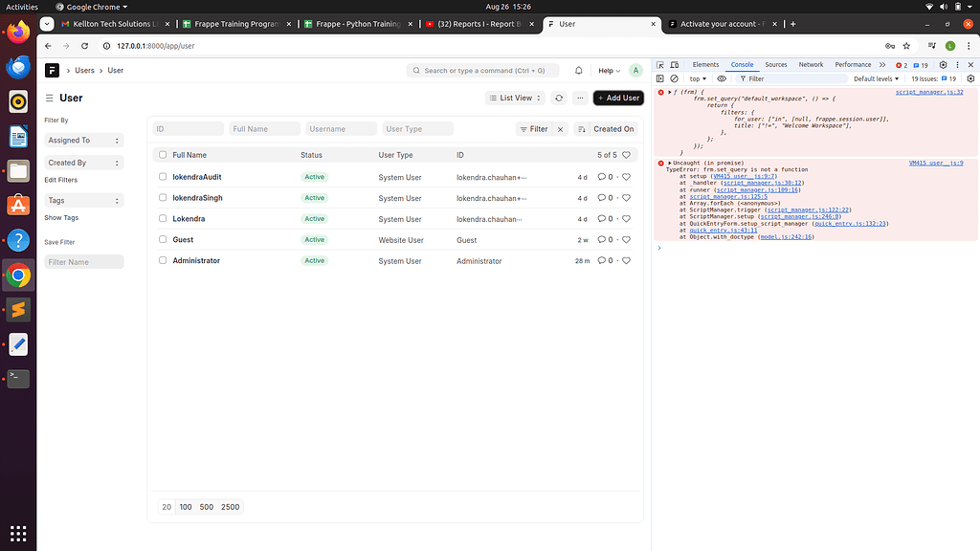The height and width of the screenshot is (551, 980).
Task: Click the Add User button
Action: (x=619, y=99)
